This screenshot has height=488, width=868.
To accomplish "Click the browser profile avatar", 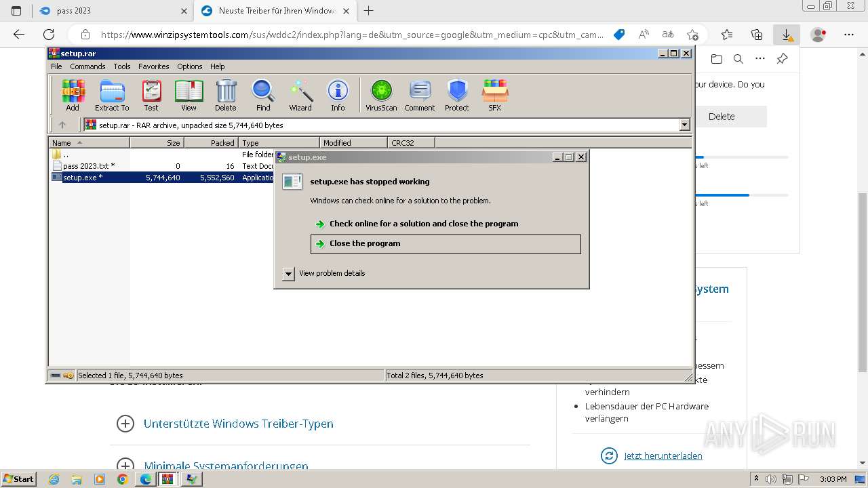I will [x=818, y=35].
